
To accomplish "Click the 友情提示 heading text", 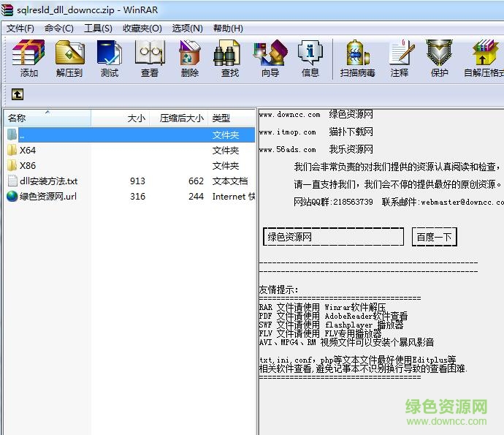I will (x=278, y=290).
